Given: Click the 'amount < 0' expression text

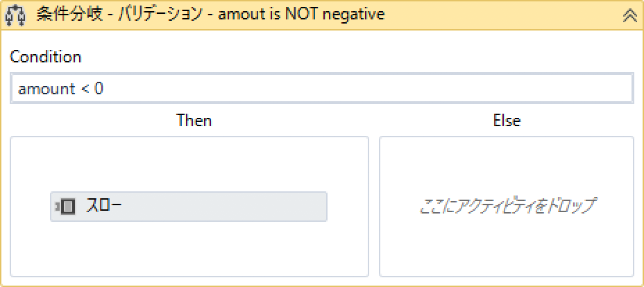Looking at the screenshot, I should [60, 89].
